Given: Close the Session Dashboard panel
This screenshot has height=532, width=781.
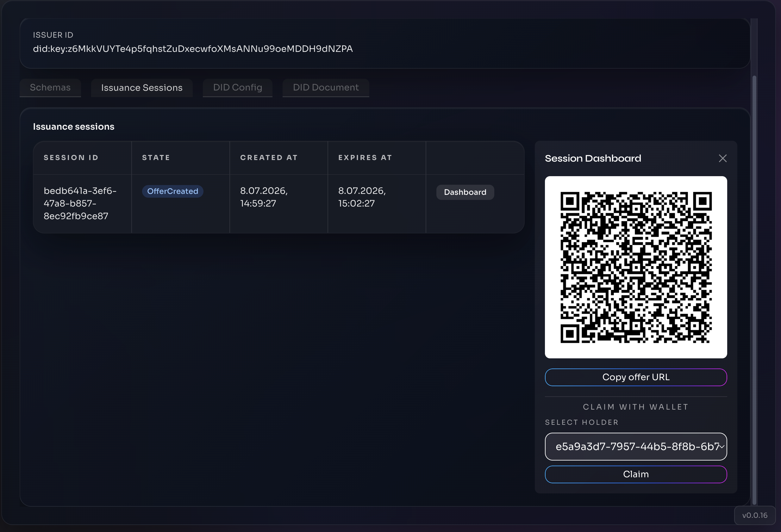Looking at the screenshot, I should pos(722,158).
